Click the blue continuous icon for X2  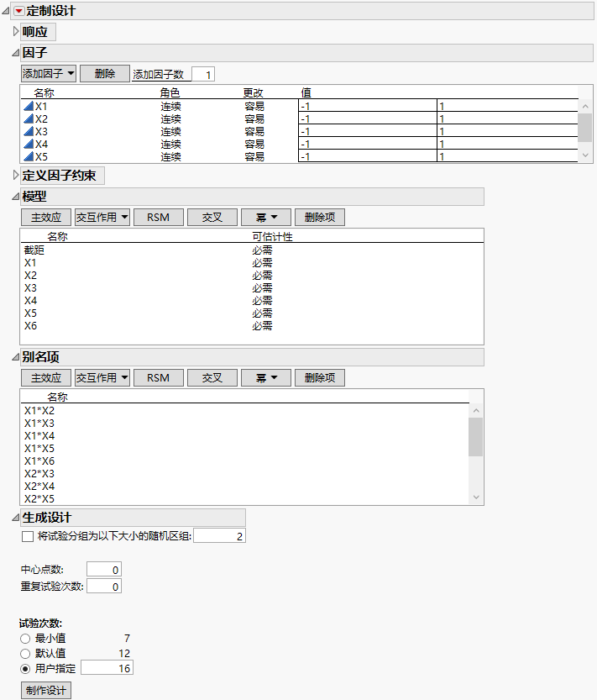pos(28,118)
